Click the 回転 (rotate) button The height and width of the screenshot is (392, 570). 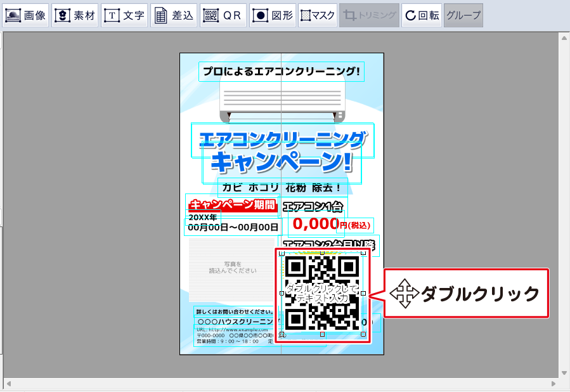tap(422, 15)
